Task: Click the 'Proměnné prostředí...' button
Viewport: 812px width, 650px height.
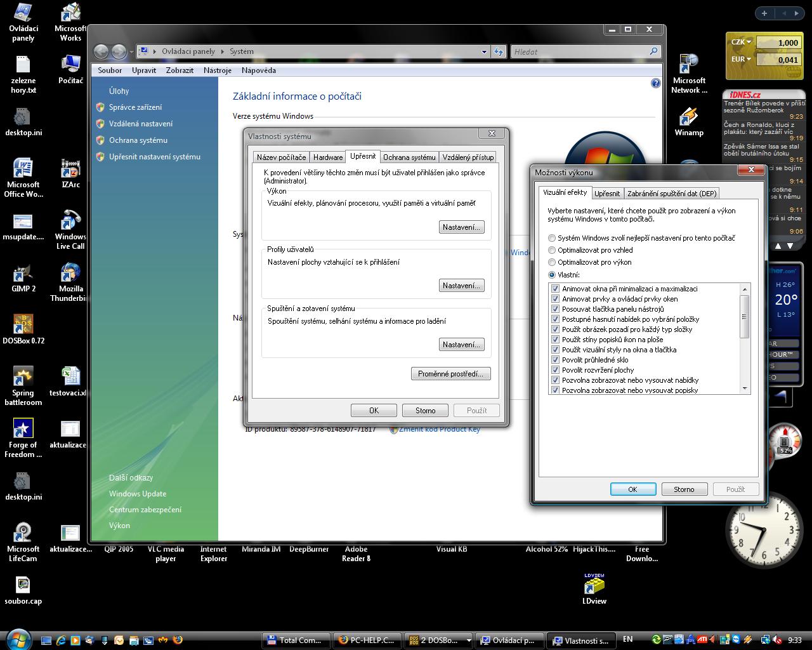Action: tap(450, 374)
